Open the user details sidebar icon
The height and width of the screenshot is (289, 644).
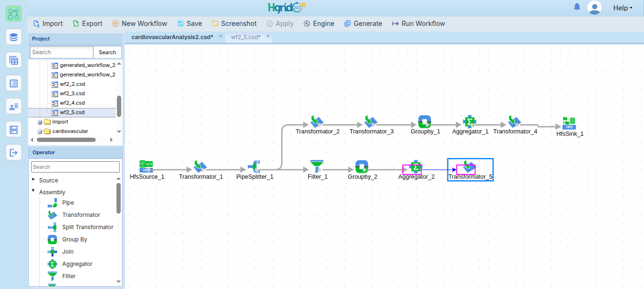point(14,106)
